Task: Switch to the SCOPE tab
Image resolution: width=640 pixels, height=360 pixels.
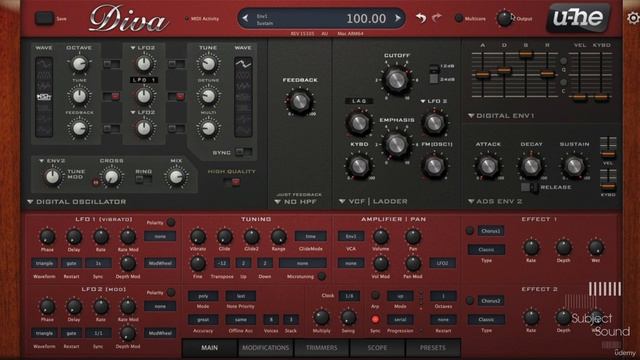Action: 377,348
